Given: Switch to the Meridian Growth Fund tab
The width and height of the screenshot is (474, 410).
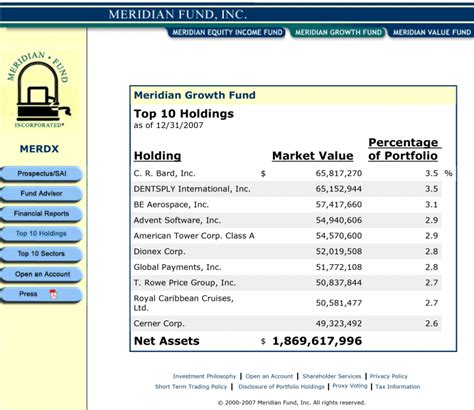Looking at the screenshot, I should pos(338,32).
